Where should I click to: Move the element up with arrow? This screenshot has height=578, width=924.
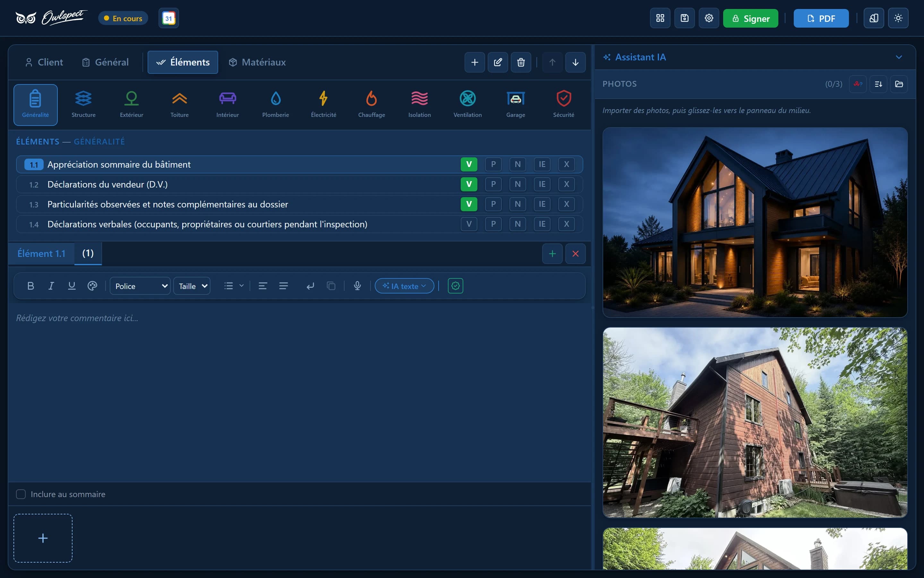pyautogui.click(x=552, y=62)
